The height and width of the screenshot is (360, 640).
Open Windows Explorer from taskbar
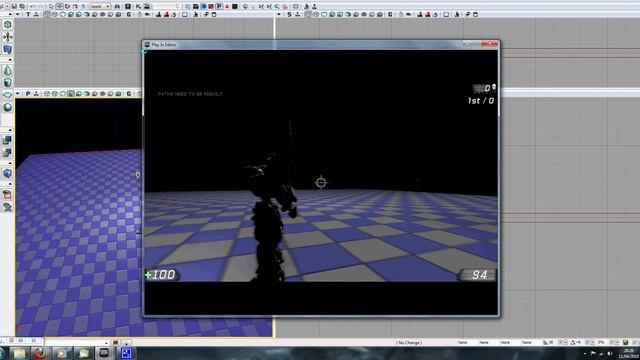click(19, 353)
